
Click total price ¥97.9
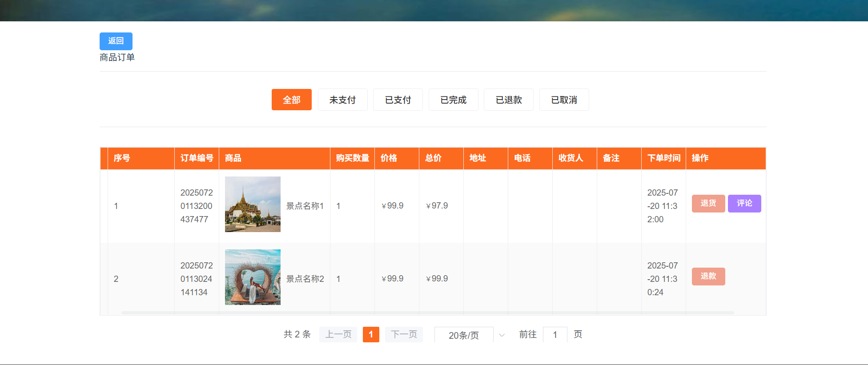[437, 206]
